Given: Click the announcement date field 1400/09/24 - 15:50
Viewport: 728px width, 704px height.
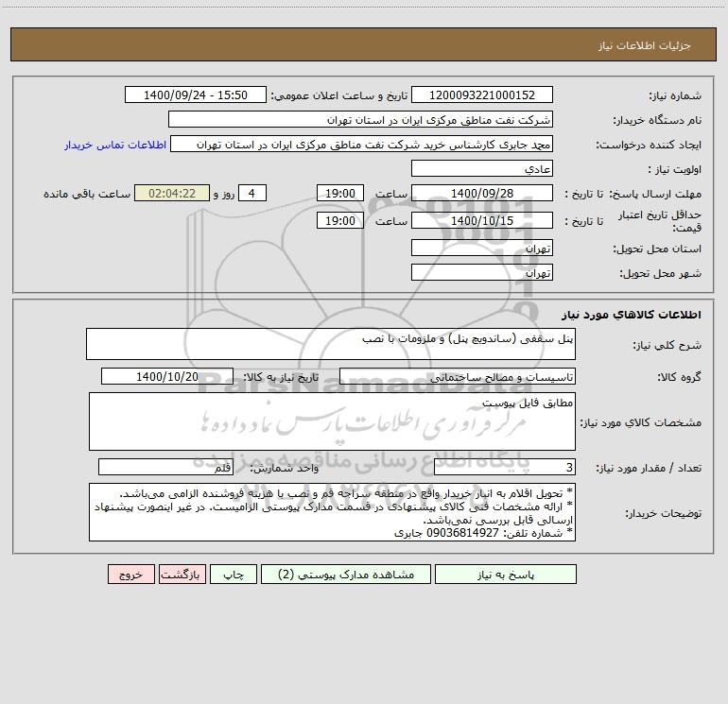Looking at the screenshot, I should [x=196, y=94].
